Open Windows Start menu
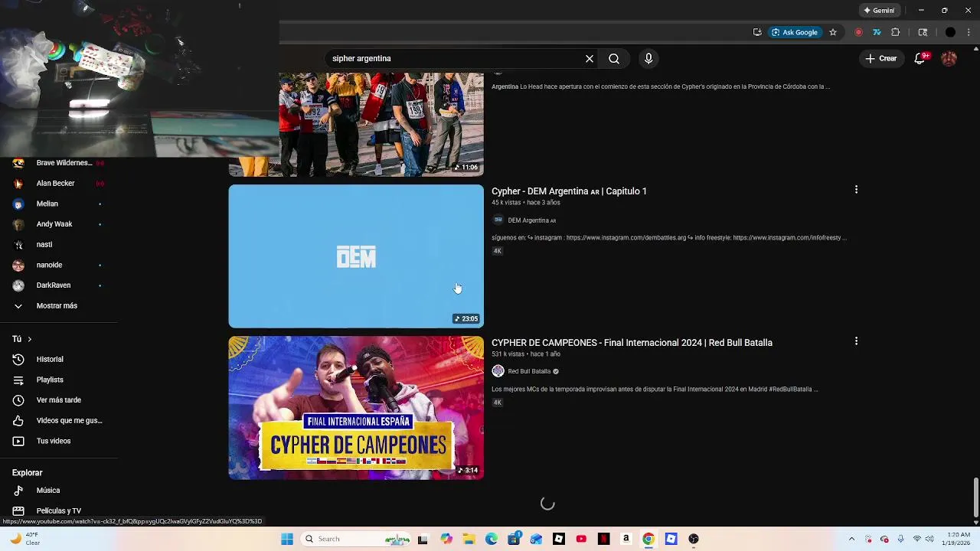 [287, 539]
